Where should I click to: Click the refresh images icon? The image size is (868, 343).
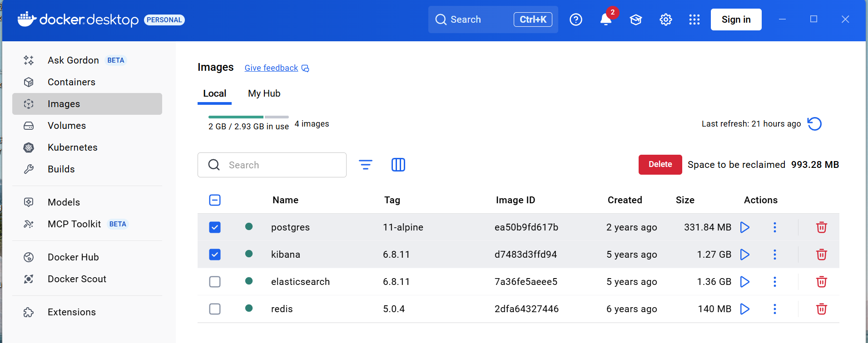814,124
